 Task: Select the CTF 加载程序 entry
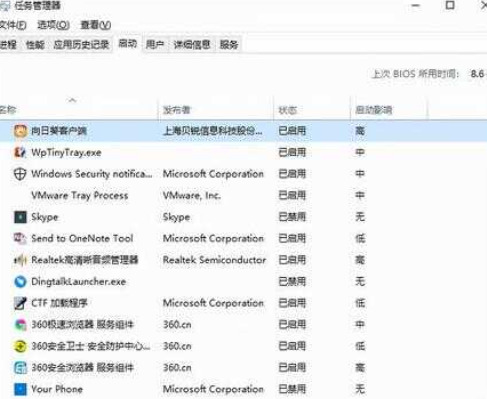(x=59, y=303)
